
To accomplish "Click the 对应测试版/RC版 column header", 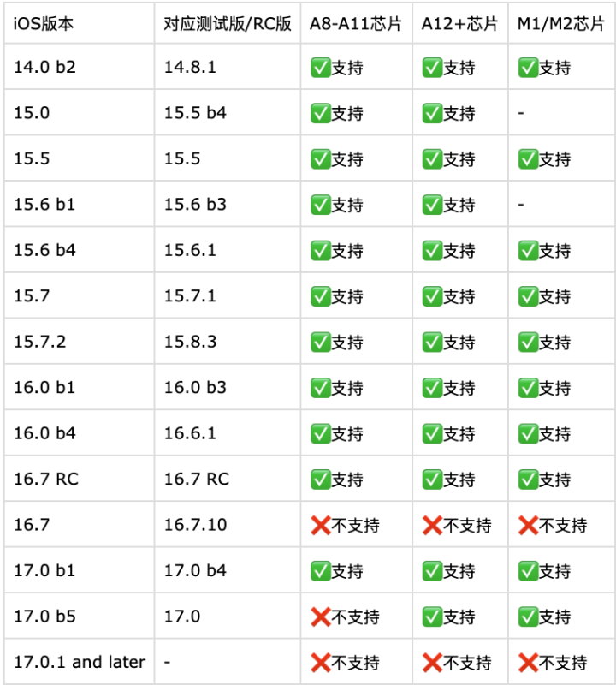I will [227, 23].
